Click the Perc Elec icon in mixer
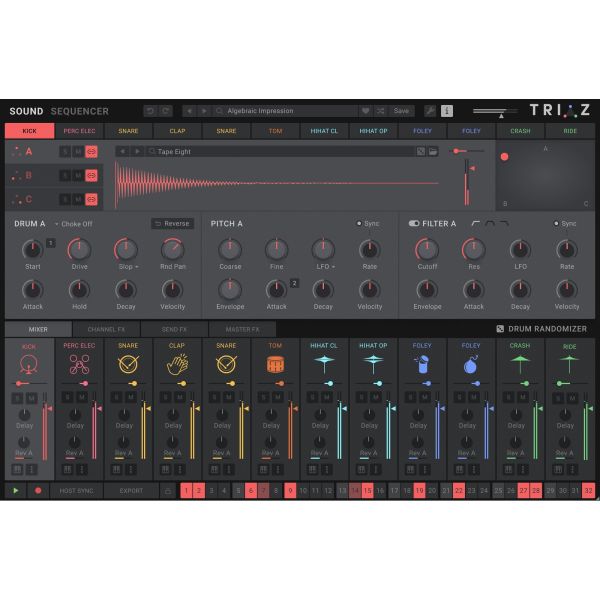Viewport: 600px width, 600px height. [79, 364]
